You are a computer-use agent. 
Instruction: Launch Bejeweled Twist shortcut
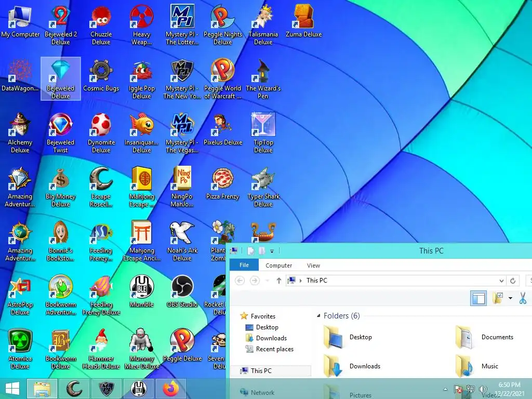click(x=61, y=133)
